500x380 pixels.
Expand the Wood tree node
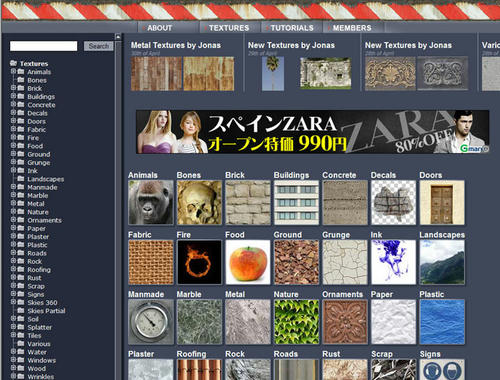(x=13, y=368)
